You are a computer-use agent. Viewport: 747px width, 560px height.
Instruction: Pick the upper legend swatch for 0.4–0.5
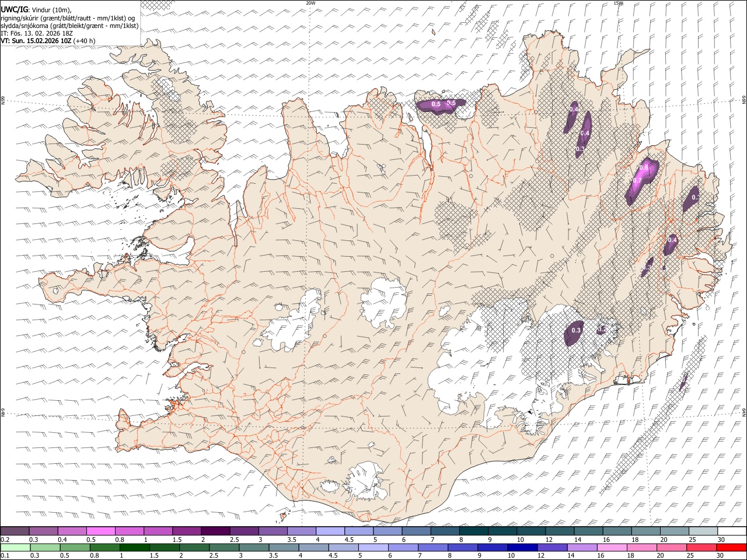(x=72, y=531)
